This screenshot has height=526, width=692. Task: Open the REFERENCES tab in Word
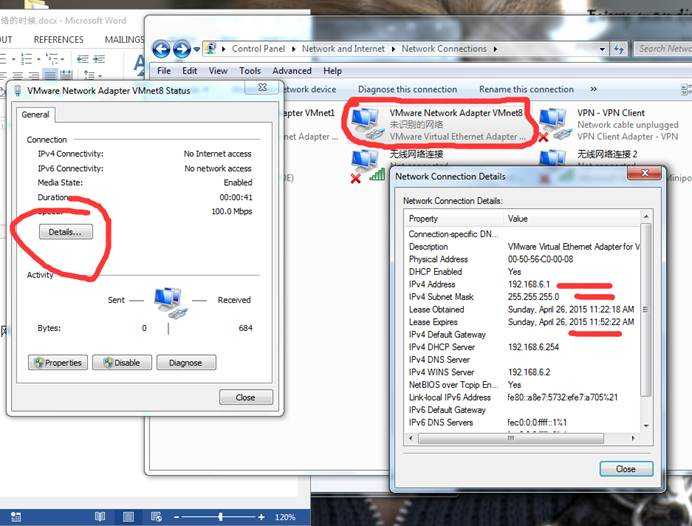(58, 40)
